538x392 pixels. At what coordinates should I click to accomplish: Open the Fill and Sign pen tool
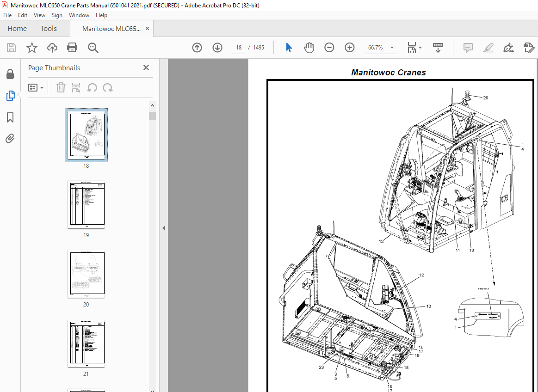pos(508,48)
